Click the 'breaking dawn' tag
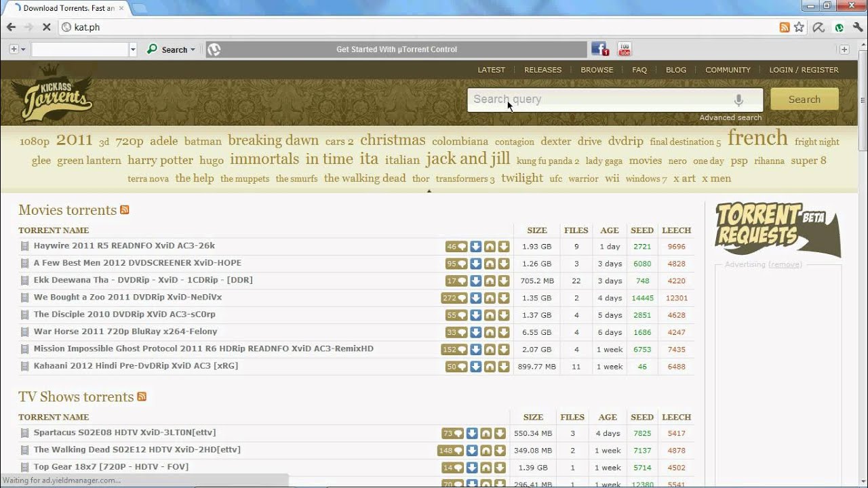The height and width of the screenshot is (488, 868). [273, 140]
